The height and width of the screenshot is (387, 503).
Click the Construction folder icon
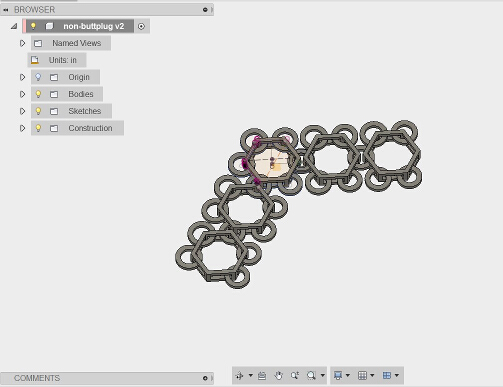pos(54,128)
